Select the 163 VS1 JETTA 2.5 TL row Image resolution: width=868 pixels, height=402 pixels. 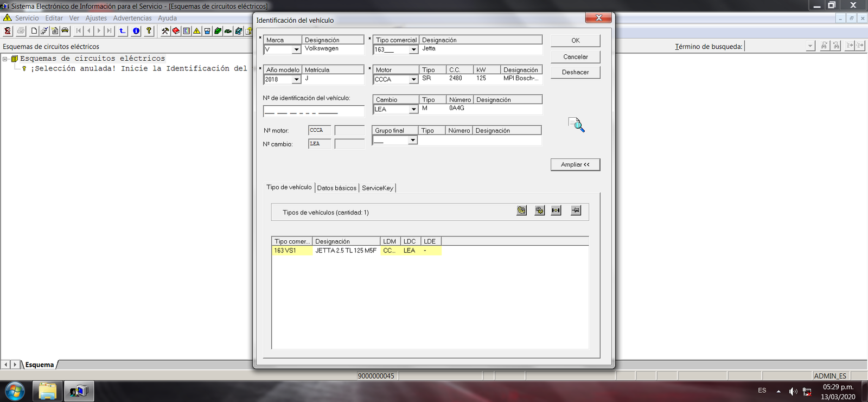pyautogui.click(x=356, y=251)
